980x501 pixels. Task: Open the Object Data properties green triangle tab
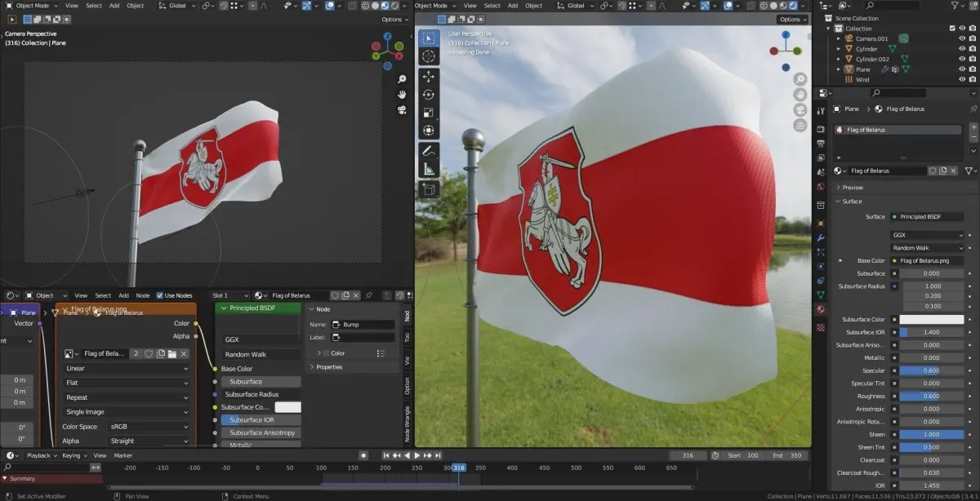pyautogui.click(x=821, y=295)
